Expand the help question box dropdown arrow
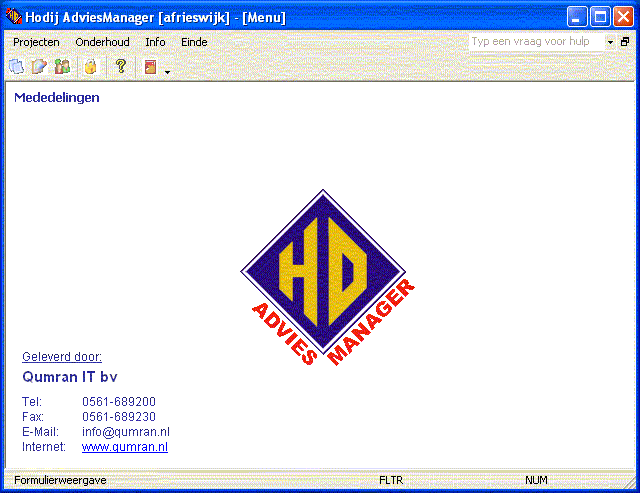Viewport: 640px width, 493px height. 610,42
